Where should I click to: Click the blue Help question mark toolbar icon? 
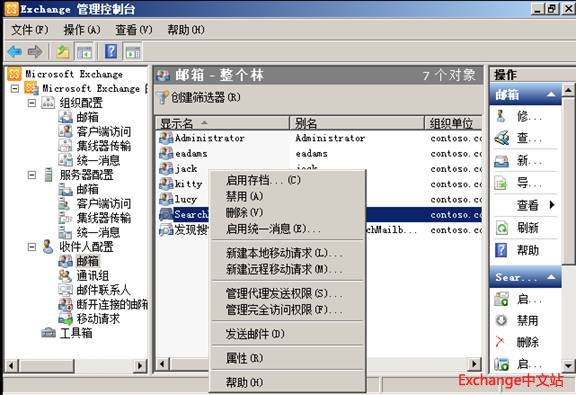pyautogui.click(x=111, y=51)
